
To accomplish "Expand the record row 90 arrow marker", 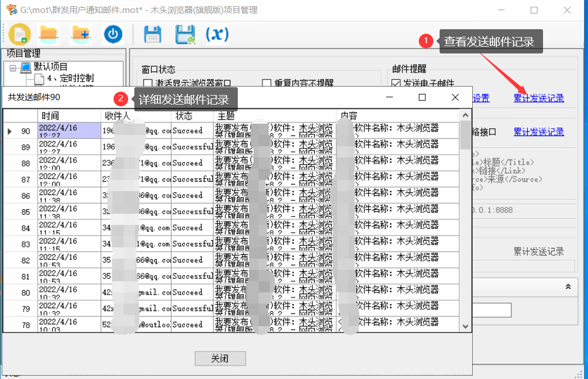I will [10, 130].
